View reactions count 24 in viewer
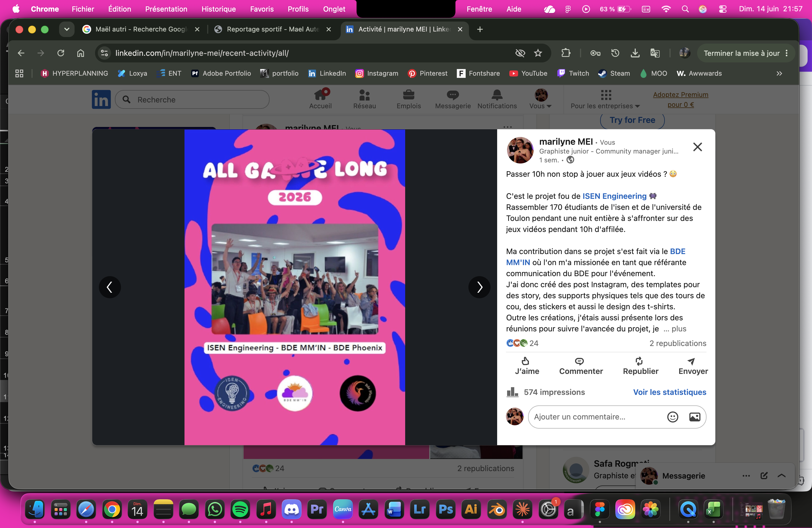 click(522, 343)
